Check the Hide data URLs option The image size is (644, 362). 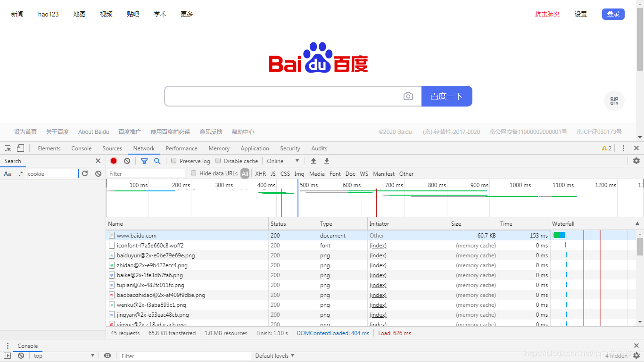pos(194,173)
